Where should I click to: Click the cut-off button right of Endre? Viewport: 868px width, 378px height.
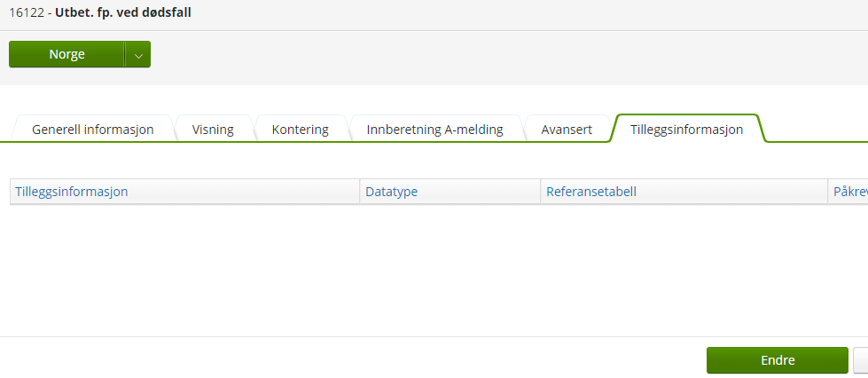click(x=860, y=360)
